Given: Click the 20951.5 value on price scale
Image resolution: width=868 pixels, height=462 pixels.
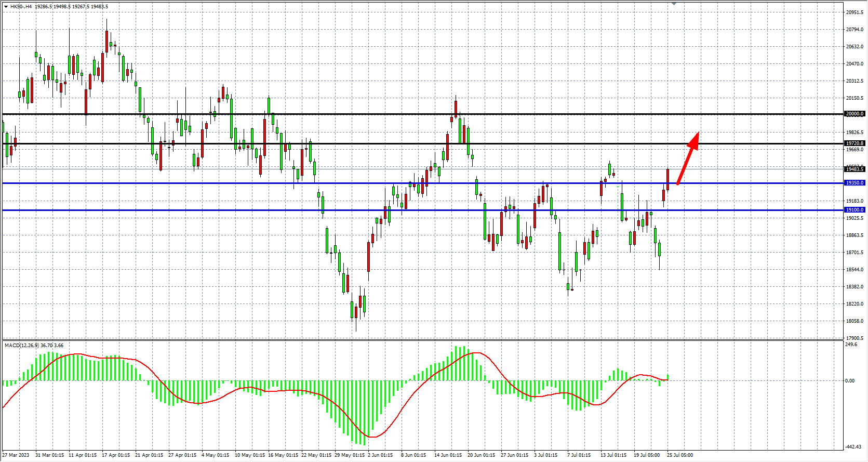Looking at the screenshot, I should [854, 12].
